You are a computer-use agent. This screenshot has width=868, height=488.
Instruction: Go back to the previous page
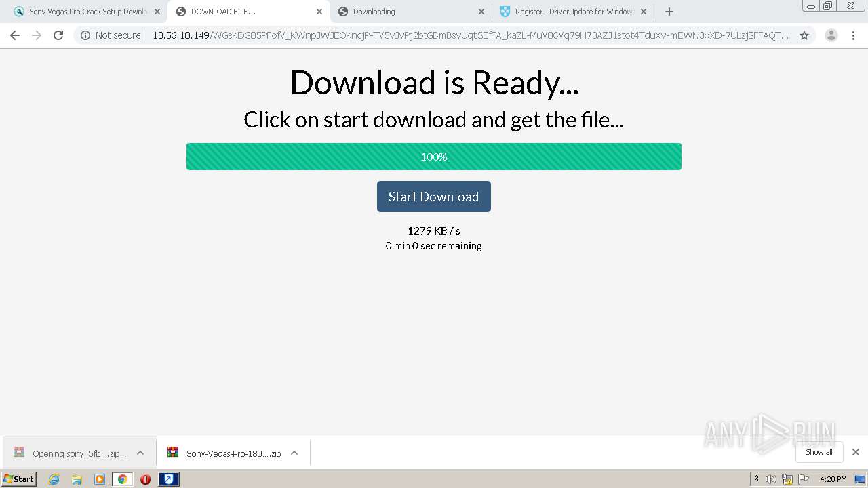(15, 35)
